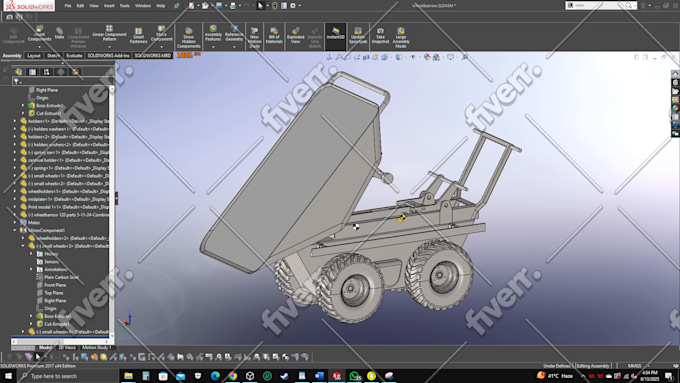Start a New Motion Study
Viewport: 680px width, 383px height.
[255, 38]
